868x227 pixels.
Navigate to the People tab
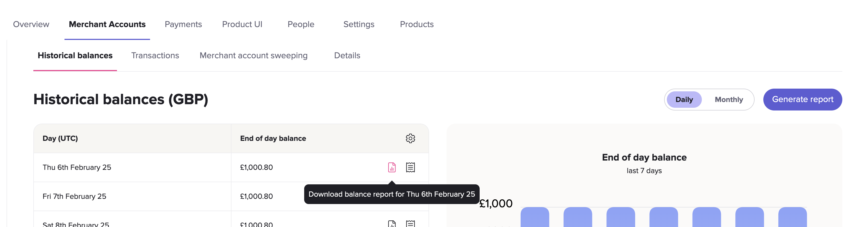[301, 24]
